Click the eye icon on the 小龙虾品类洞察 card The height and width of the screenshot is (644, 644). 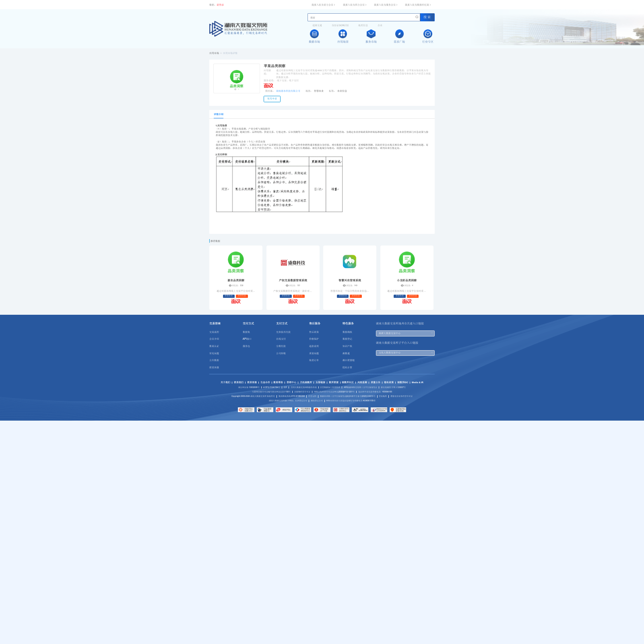tap(402, 285)
